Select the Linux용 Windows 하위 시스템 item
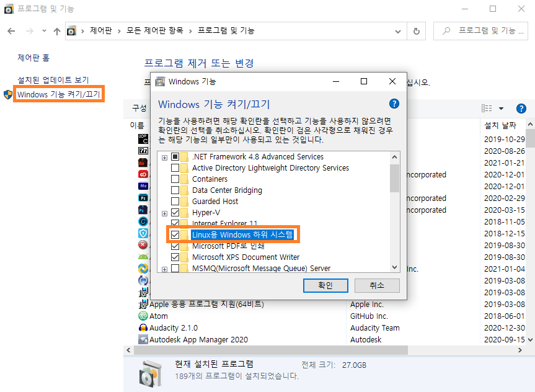The image size is (535, 392). click(x=242, y=234)
